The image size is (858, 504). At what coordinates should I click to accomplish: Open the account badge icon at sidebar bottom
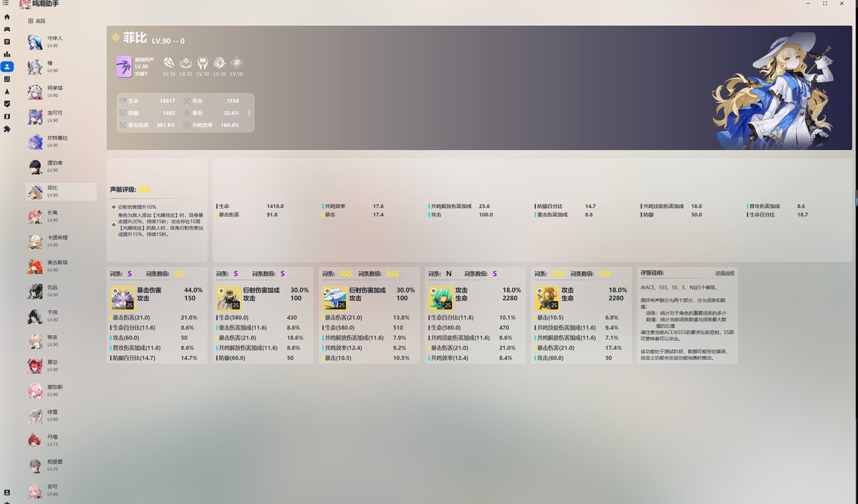(7, 493)
